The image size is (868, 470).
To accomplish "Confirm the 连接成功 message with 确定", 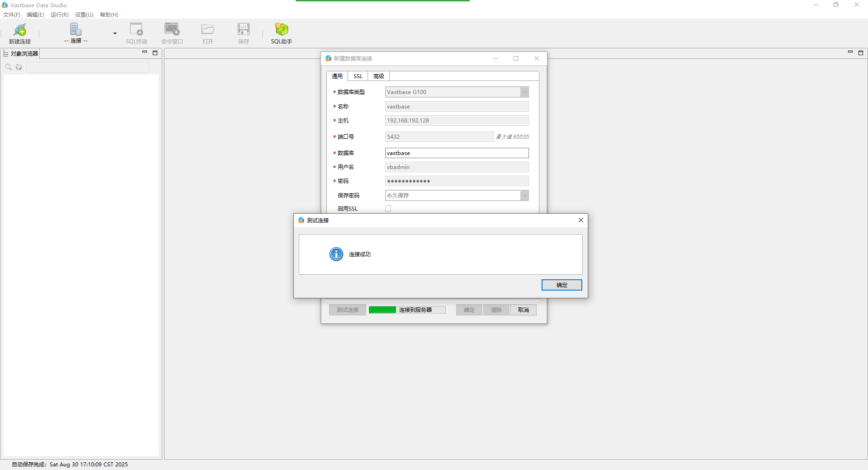I will click(562, 285).
